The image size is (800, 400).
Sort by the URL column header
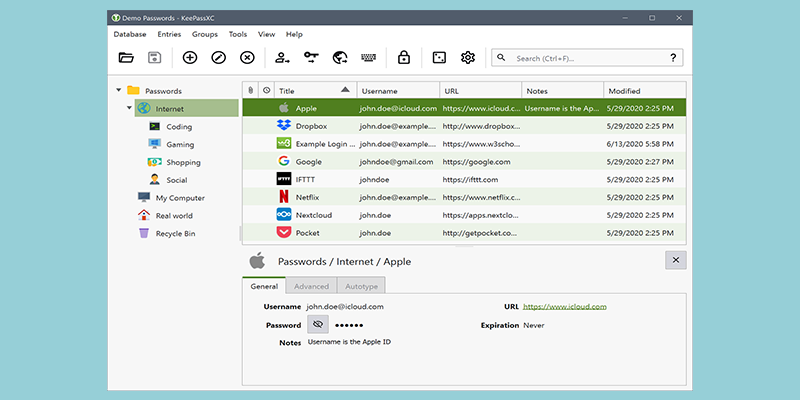(x=480, y=90)
